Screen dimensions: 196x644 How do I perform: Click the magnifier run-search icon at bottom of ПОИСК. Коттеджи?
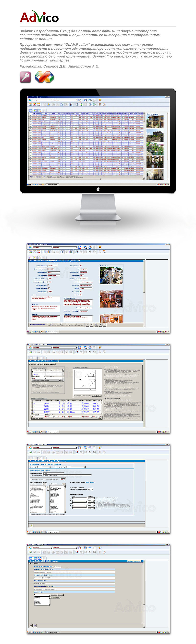[31, 626]
